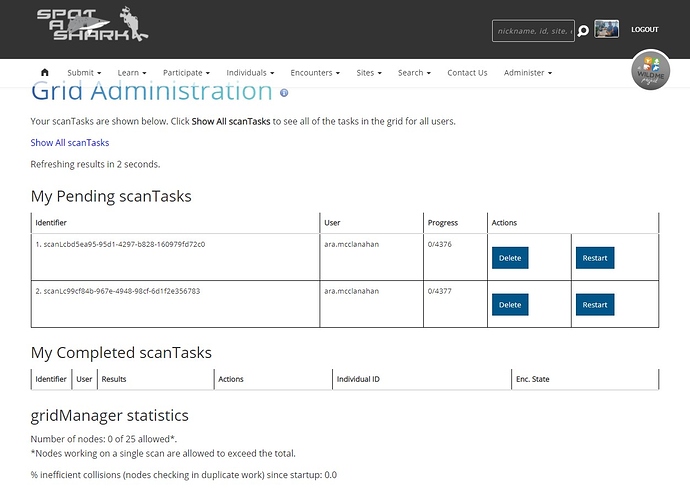Click the gridManager statistics heading

coord(110,415)
